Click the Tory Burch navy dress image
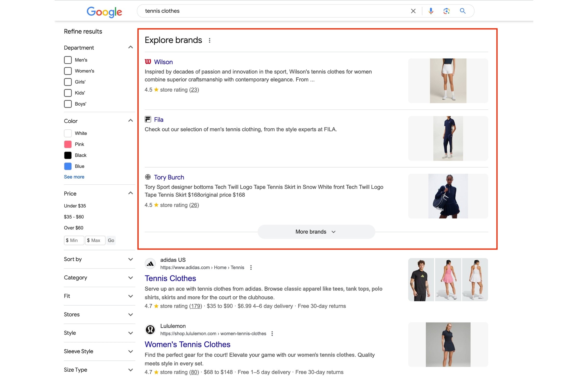The image size is (588, 383). [448, 196]
